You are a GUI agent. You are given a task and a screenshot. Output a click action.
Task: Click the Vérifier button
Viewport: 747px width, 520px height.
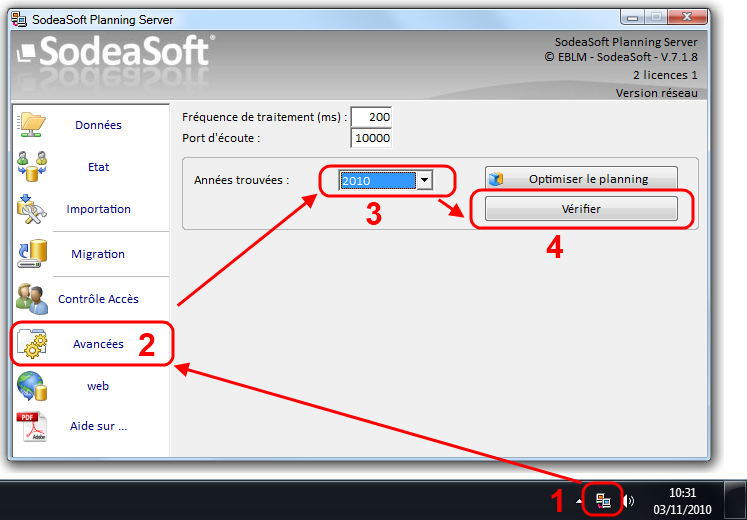click(581, 209)
